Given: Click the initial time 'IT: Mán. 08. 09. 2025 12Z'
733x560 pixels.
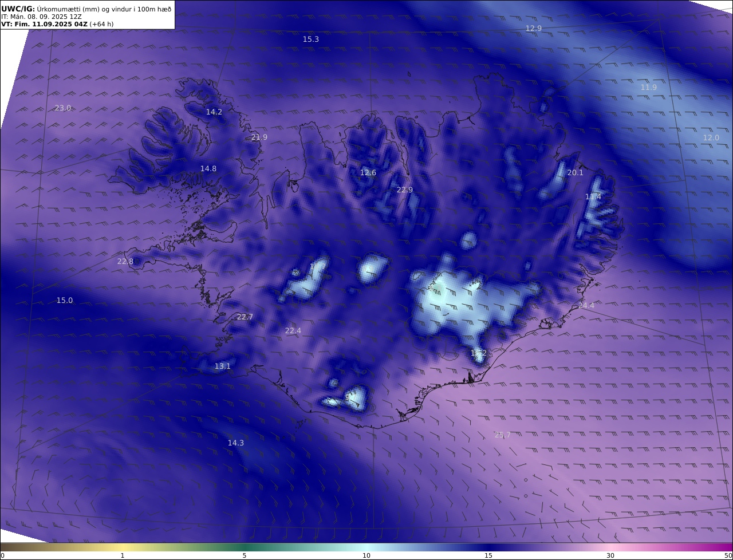Looking at the screenshot, I should click(x=41, y=17).
